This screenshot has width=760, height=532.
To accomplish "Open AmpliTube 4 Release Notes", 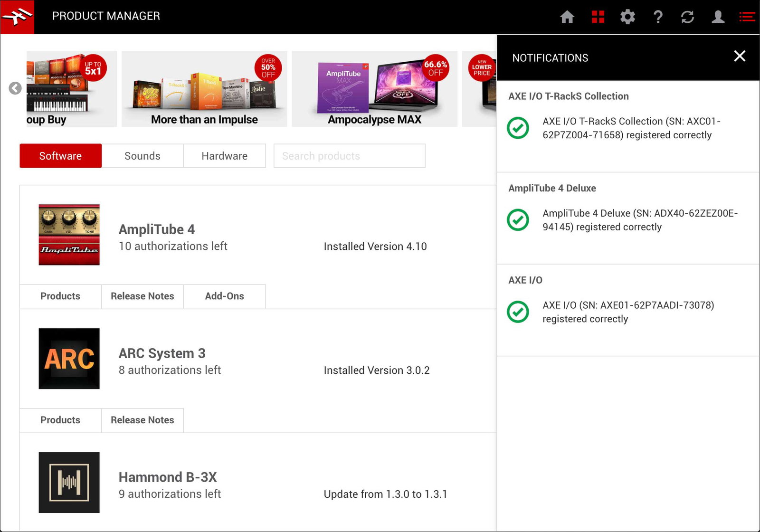I will click(x=142, y=296).
